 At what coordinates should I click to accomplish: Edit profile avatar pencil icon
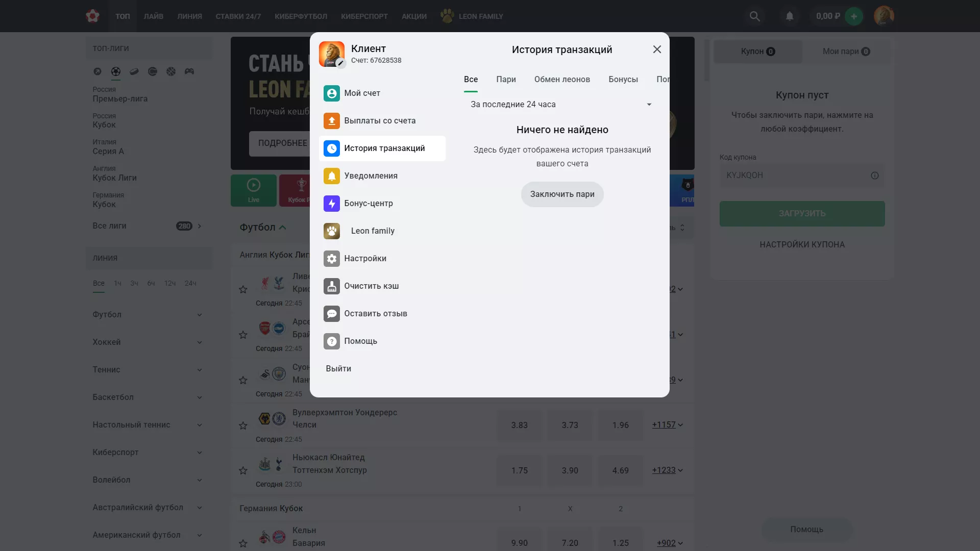coord(340,63)
